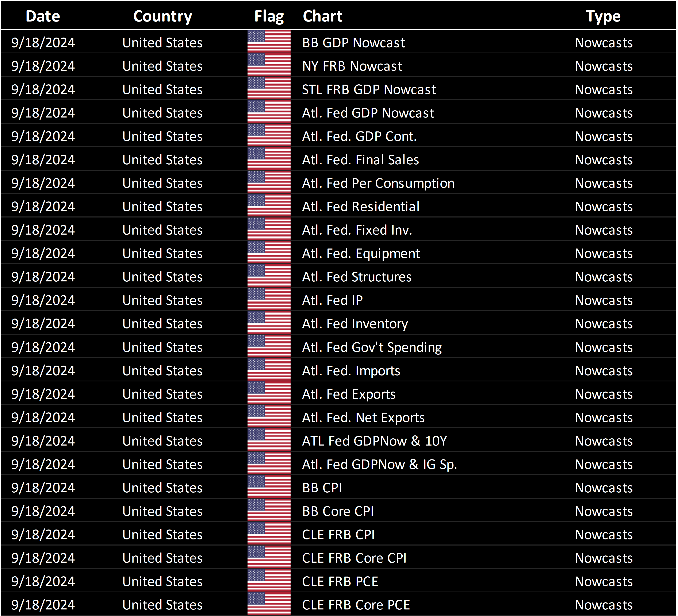Click the Nowcasts type for BB CPI row
Image resolution: width=678 pixels, height=616 pixels.
click(x=603, y=488)
